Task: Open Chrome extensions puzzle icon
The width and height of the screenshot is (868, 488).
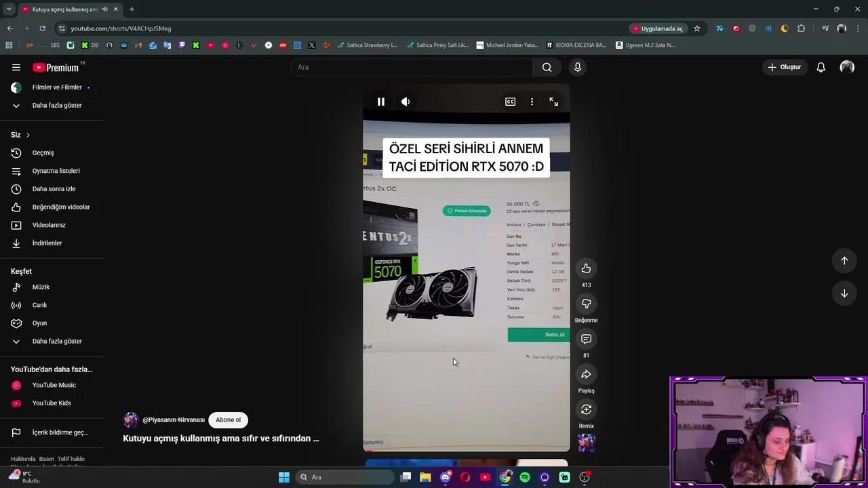Action: [802, 28]
